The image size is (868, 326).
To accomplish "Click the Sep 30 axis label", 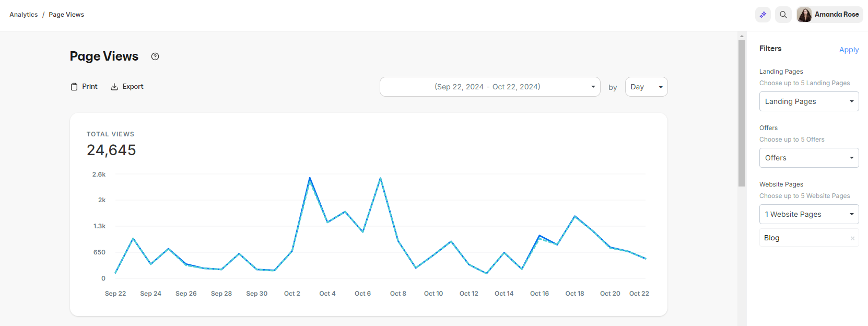I will click(x=257, y=294).
